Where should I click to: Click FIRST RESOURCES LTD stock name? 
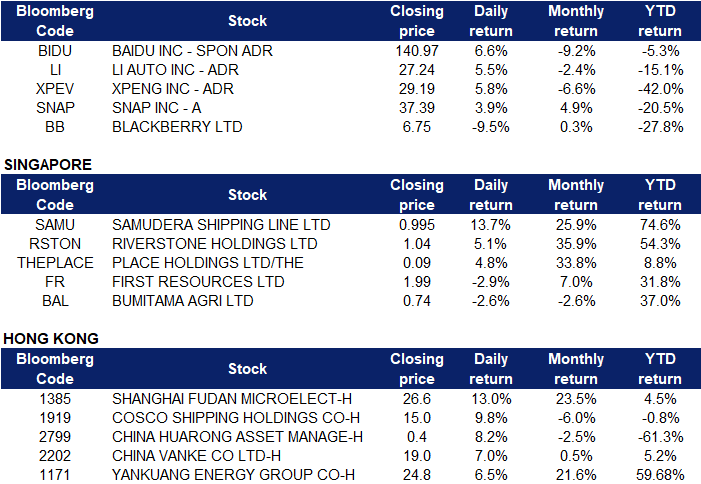[198, 282]
